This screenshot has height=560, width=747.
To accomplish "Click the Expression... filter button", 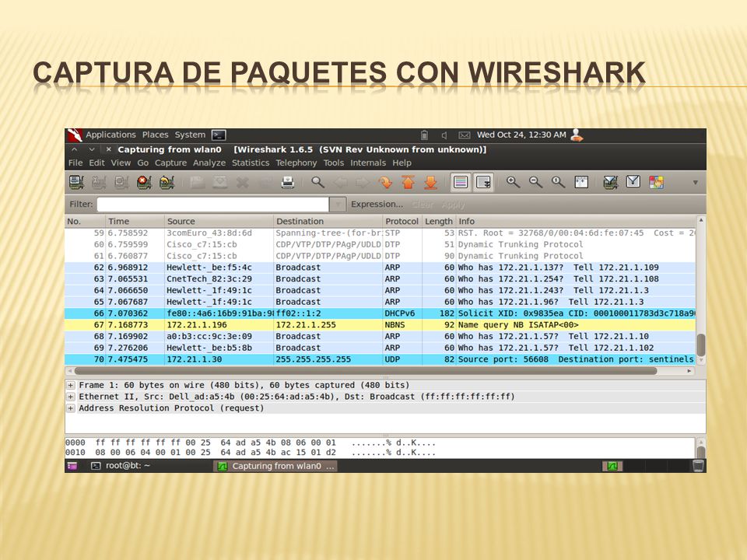I will tap(377, 205).
